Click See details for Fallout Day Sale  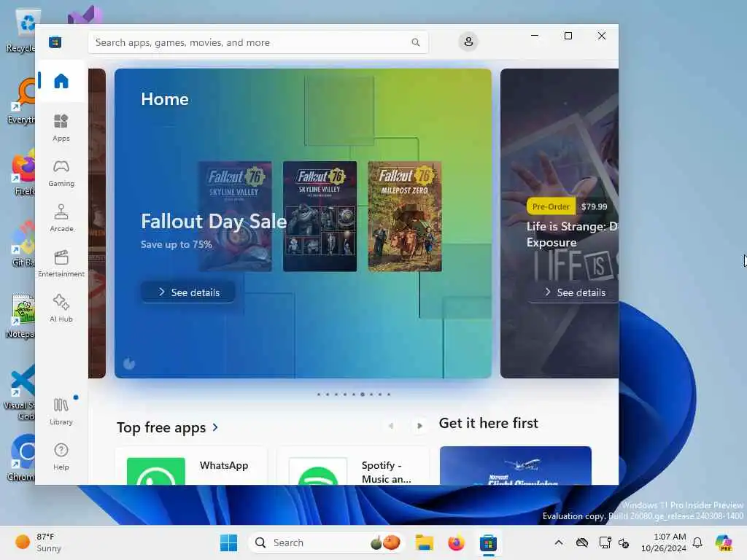coord(188,292)
